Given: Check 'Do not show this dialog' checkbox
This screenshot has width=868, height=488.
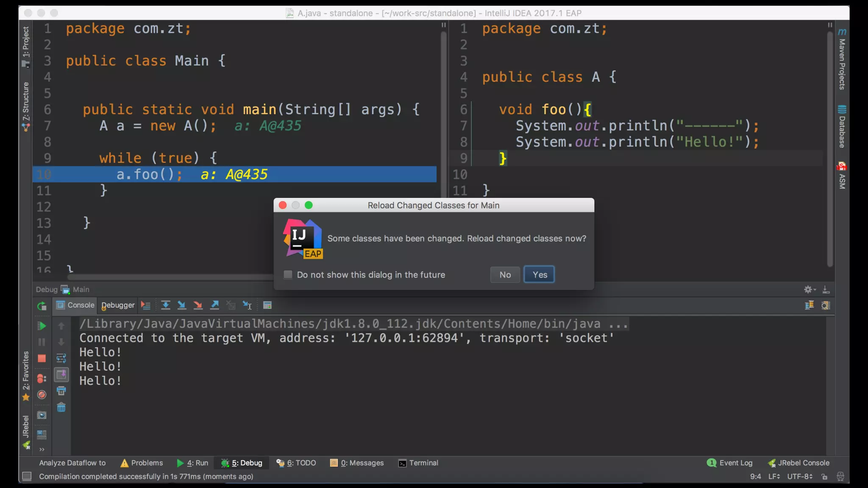Looking at the screenshot, I should click(x=288, y=274).
